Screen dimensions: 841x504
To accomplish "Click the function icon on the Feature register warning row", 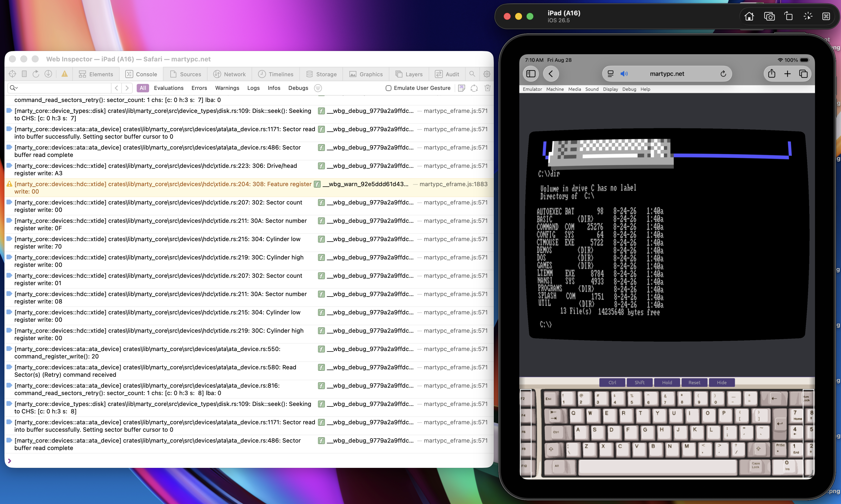I will (x=317, y=184).
